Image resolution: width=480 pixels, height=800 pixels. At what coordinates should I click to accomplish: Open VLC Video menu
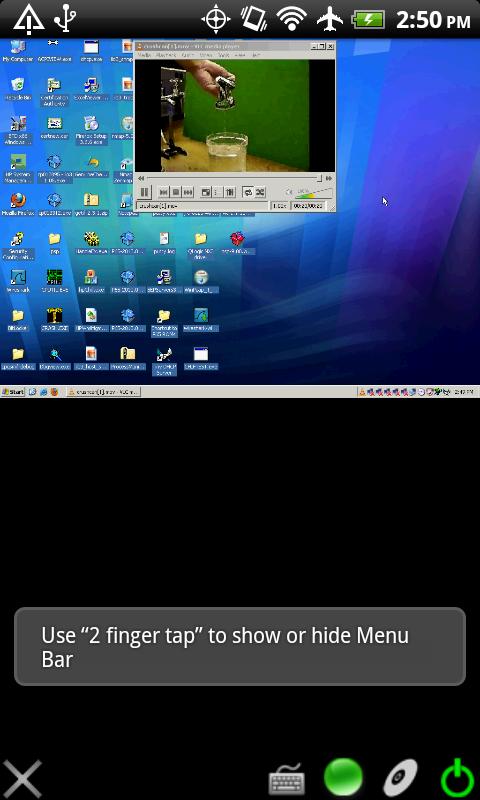[x=206, y=55]
